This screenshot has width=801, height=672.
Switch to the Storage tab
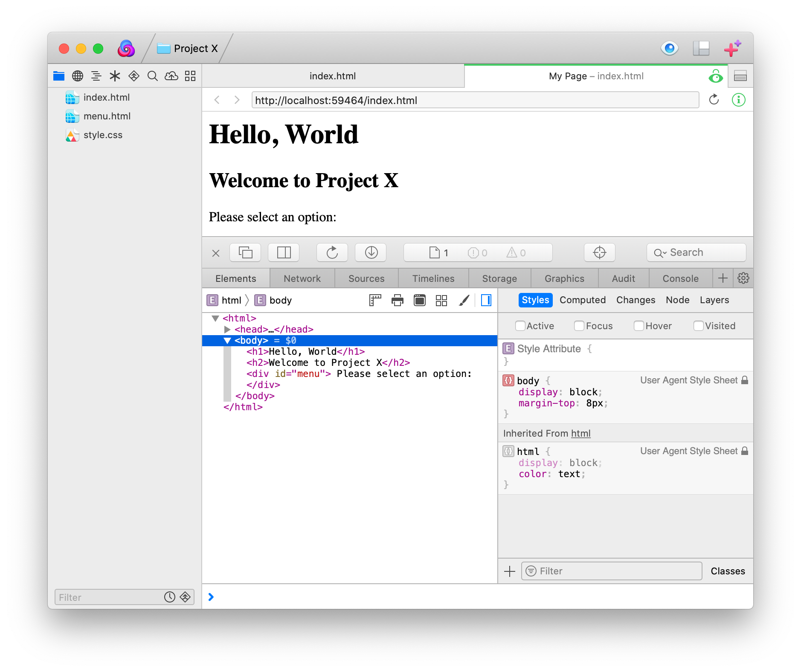tap(499, 278)
